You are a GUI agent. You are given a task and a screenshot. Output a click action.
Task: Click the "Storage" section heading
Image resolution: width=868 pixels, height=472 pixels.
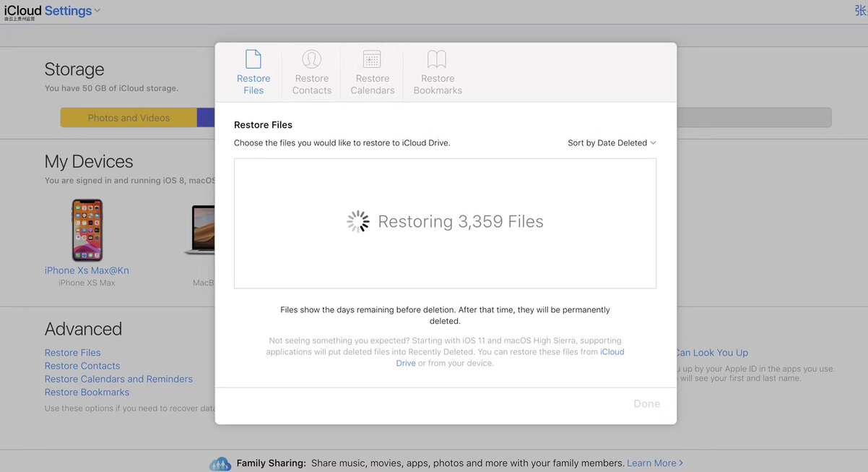coord(74,69)
